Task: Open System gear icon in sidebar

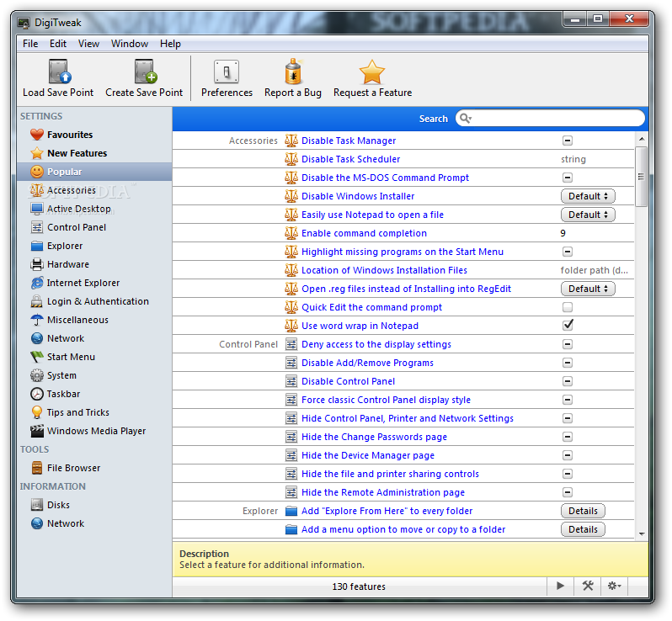Action: point(37,375)
